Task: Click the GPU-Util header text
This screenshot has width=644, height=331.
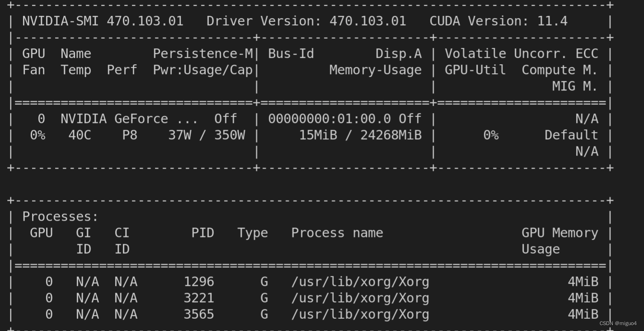Action: click(475, 70)
